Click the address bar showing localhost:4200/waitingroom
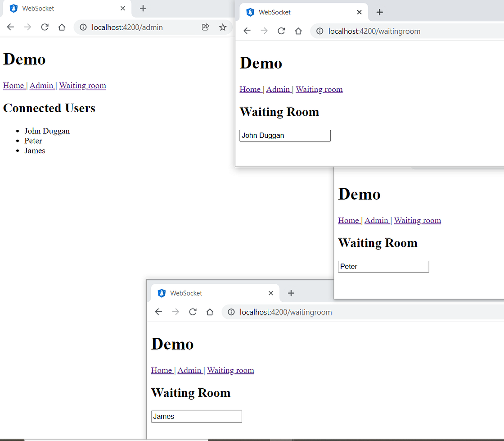Screen dimensions: 504x441 383,31
